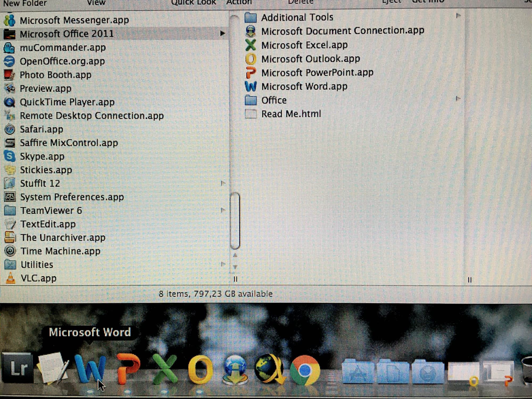
Task: Select the Skype.app icon in the list
Action: tap(10, 156)
